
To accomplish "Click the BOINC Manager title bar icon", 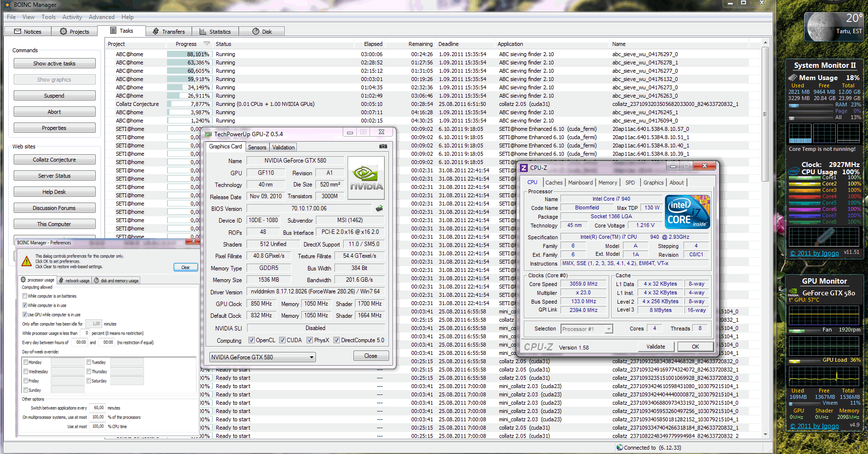I will coord(8,4).
